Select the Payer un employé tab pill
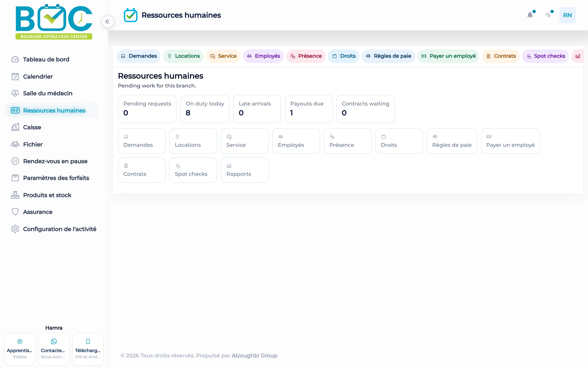Image resolution: width=588 pixels, height=368 pixels. click(x=448, y=56)
